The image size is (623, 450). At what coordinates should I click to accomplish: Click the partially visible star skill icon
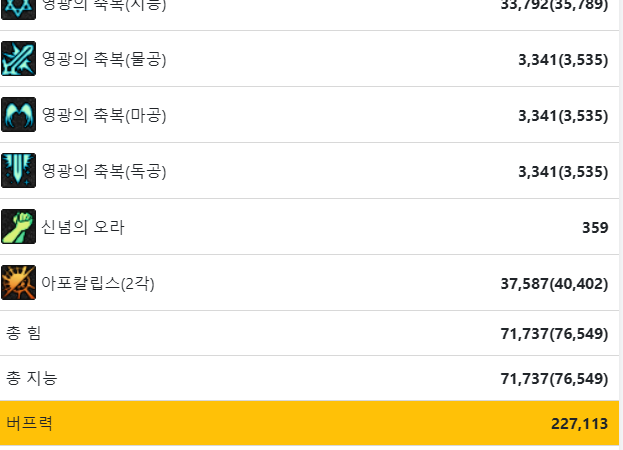click(x=18, y=10)
